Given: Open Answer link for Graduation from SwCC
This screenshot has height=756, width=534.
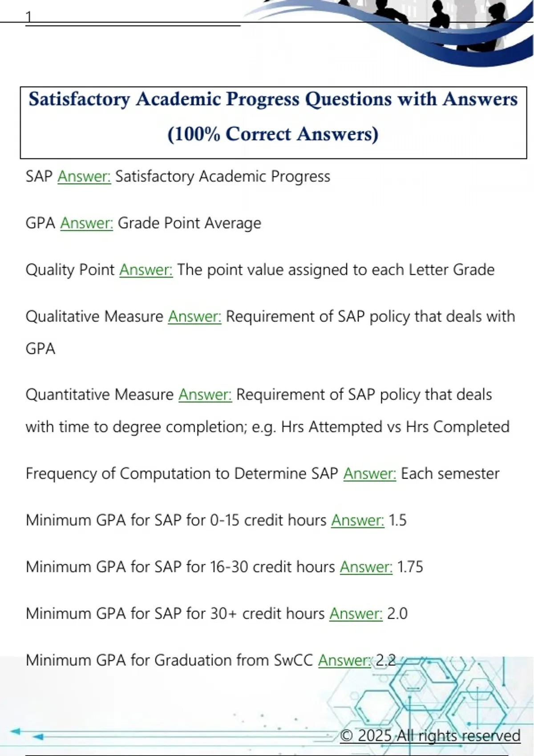Looking at the screenshot, I should pos(344,660).
